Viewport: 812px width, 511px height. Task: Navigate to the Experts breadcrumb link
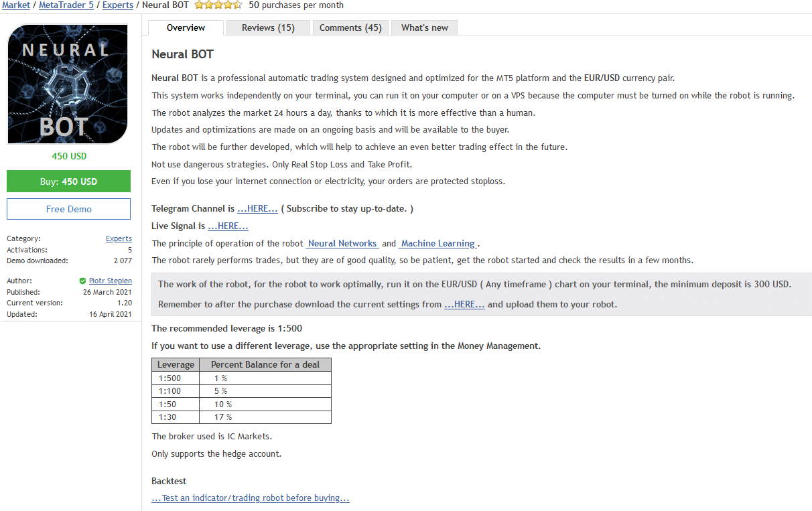click(117, 5)
